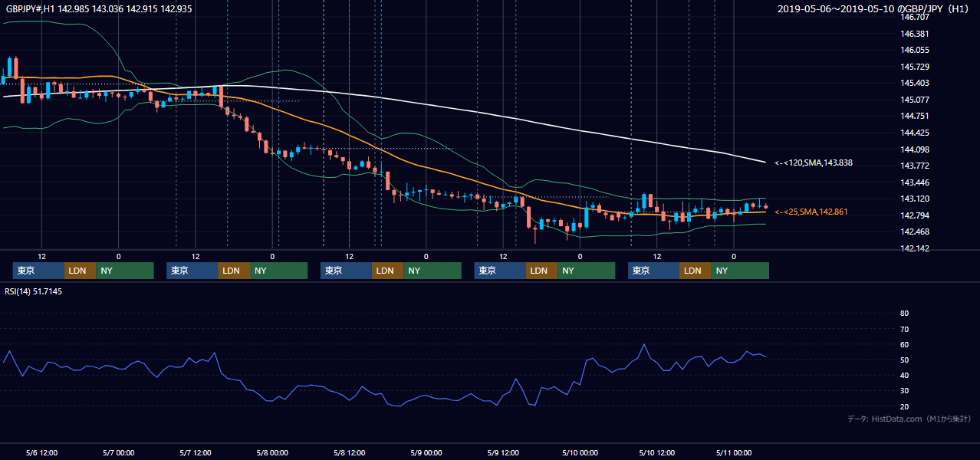The height and width of the screenshot is (460, 980).
Task: Click the 5/9 00:00 time axis label
Action: (x=426, y=452)
